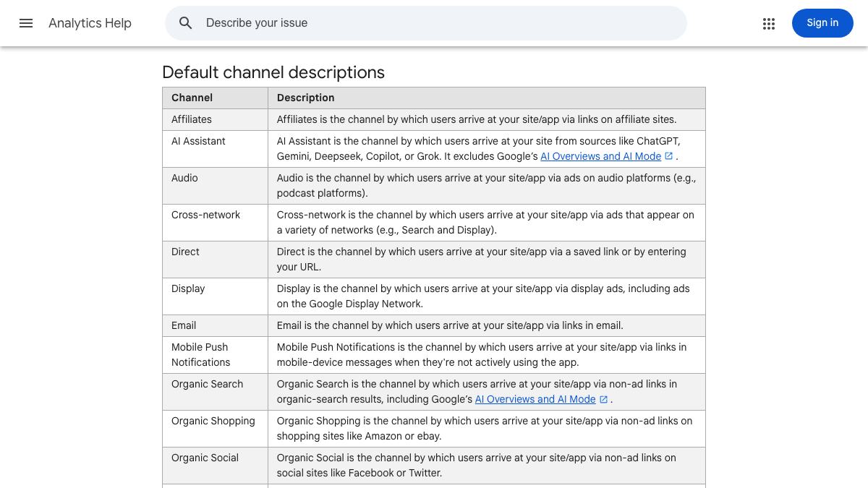Viewport: 868px width, 488px height.
Task: Click the Email description text
Action: [450, 325]
